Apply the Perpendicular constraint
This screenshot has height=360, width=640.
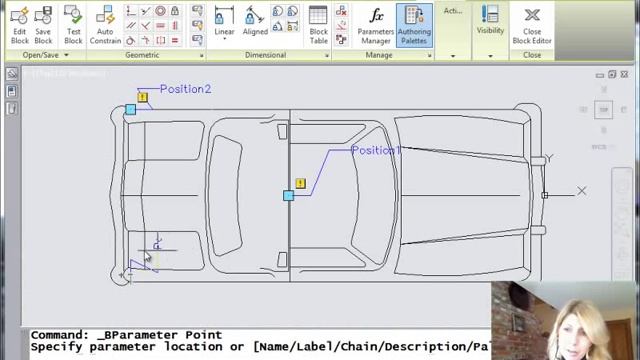click(x=145, y=26)
